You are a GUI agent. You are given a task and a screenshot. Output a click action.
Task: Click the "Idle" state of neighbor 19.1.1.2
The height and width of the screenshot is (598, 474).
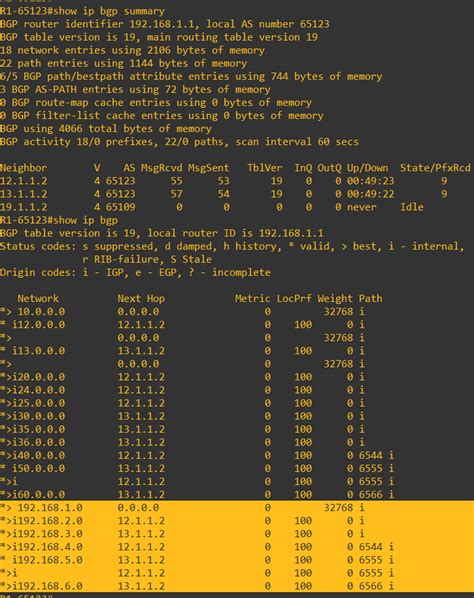point(411,207)
